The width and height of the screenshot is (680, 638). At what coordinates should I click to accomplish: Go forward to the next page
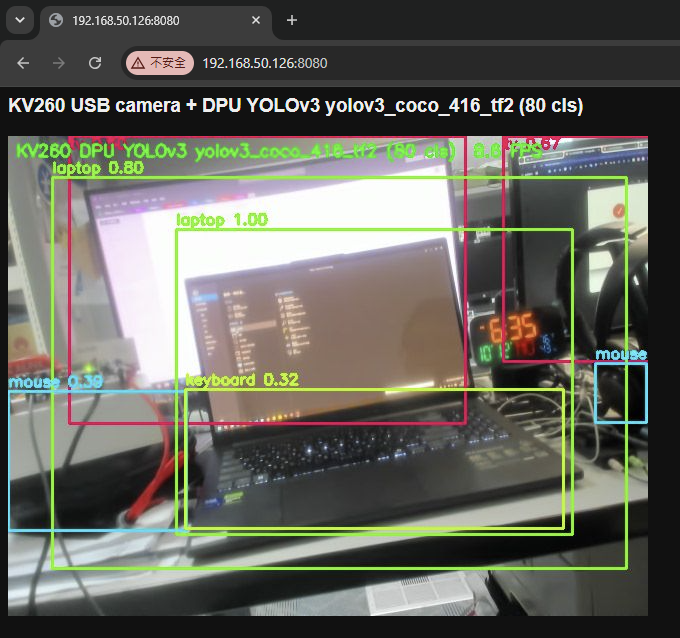tap(59, 63)
